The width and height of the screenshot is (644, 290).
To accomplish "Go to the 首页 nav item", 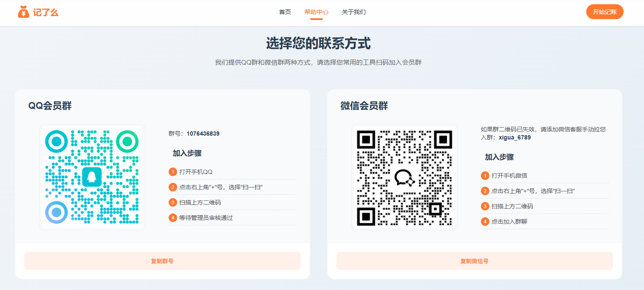I will click(285, 12).
